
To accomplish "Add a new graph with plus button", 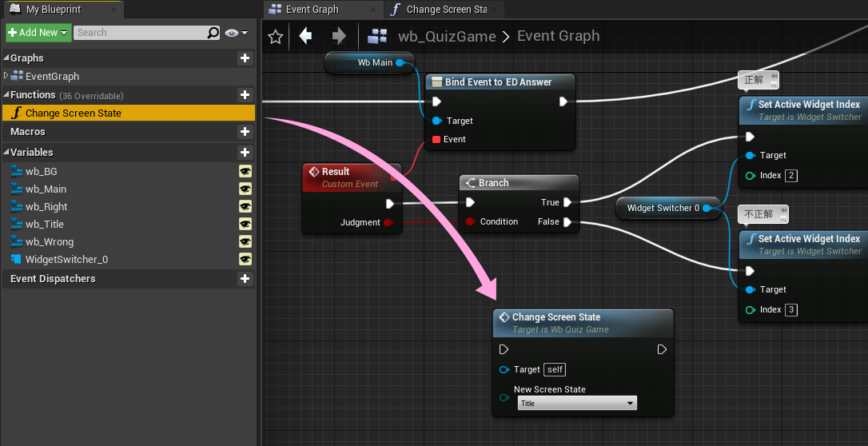I will (245, 58).
